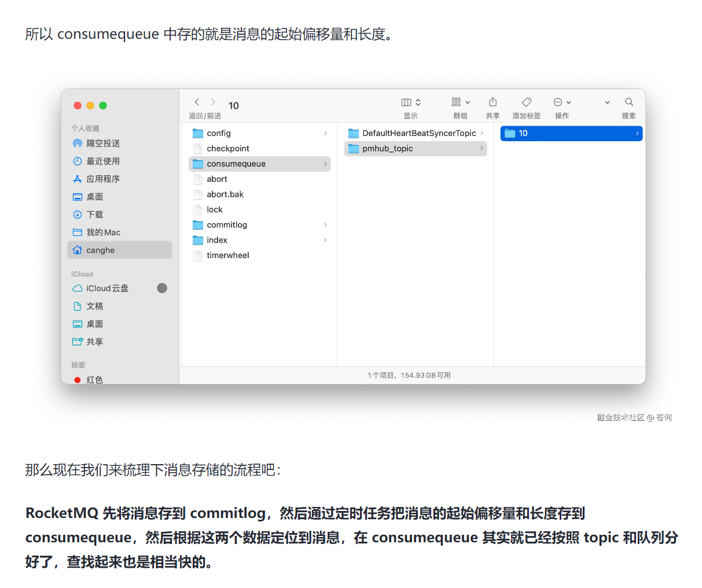Select the abort.bak file
The width and height of the screenshot is (702, 588).
259,194
